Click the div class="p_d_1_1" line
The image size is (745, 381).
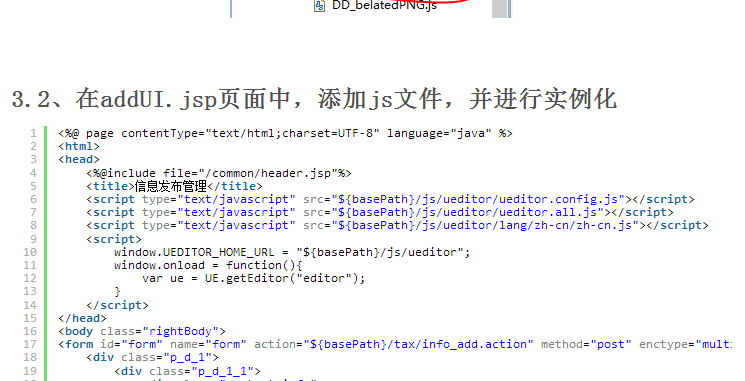point(187,371)
